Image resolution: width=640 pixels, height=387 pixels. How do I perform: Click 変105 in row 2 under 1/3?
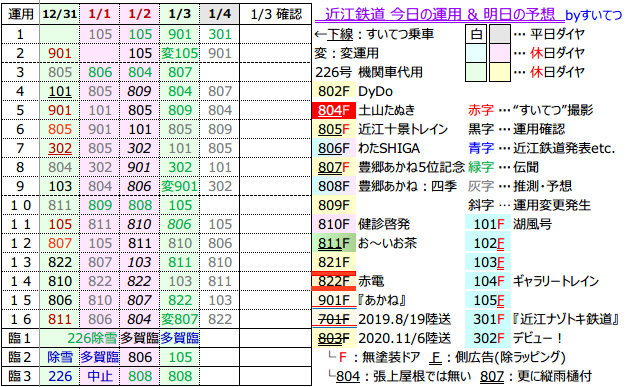tap(180, 53)
